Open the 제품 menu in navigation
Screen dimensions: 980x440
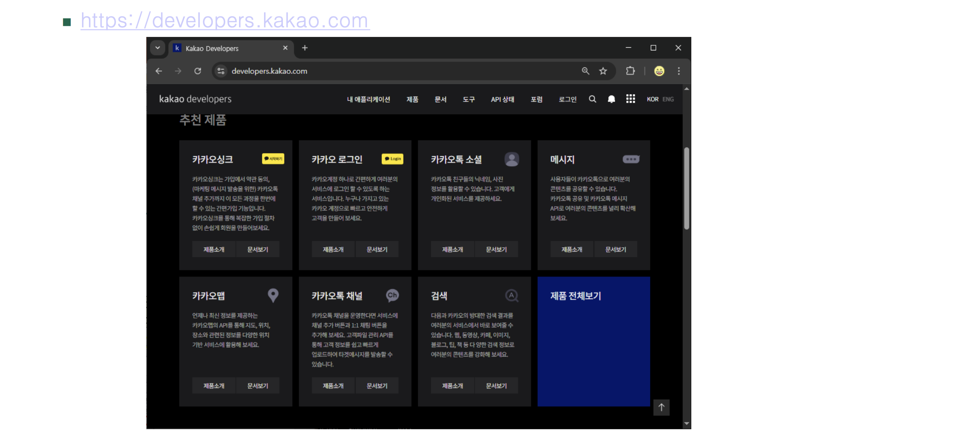tap(412, 100)
